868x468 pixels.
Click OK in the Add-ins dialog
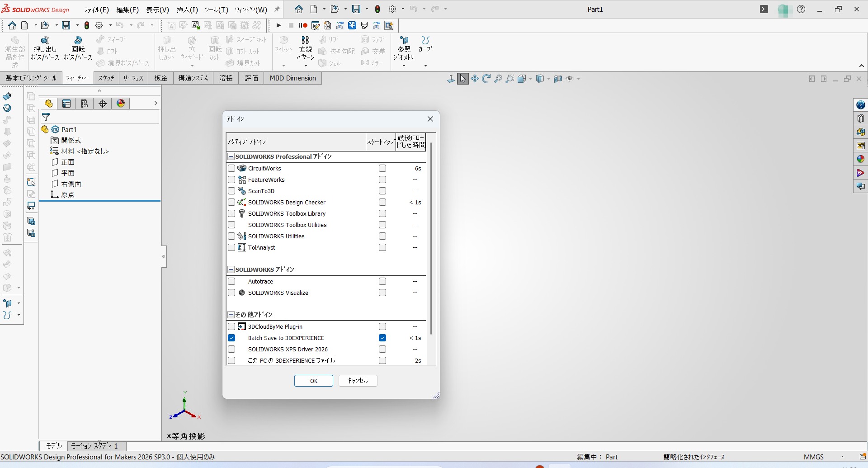pyautogui.click(x=314, y=381)
